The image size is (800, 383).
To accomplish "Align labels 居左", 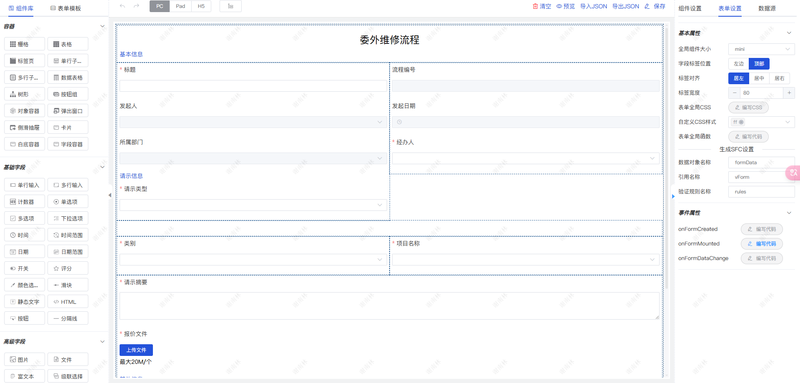I will [738, 78].
